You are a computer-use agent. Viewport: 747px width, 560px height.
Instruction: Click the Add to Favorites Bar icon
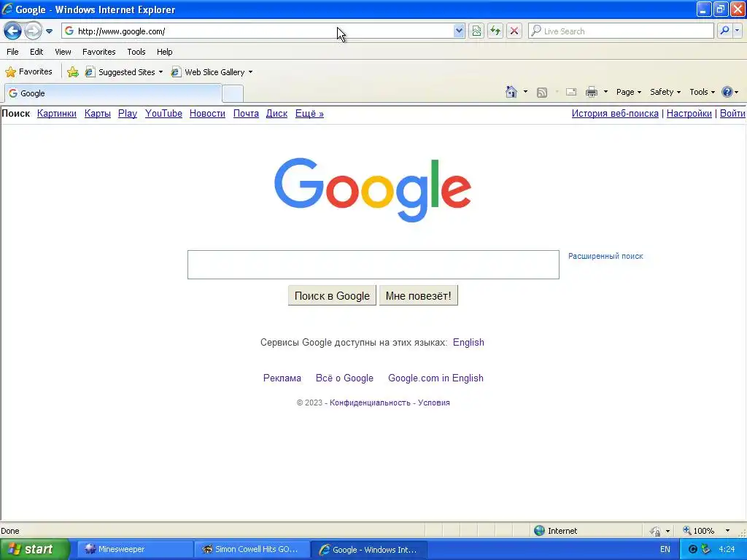pyautogui.click(x=73, y=72)
